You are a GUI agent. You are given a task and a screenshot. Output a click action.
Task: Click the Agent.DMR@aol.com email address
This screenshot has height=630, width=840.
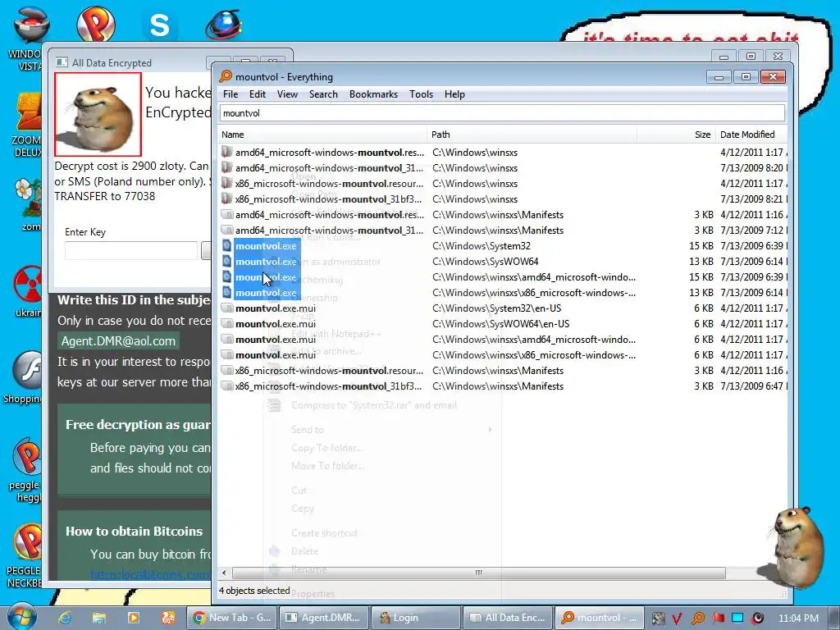[x=118, y=341]
